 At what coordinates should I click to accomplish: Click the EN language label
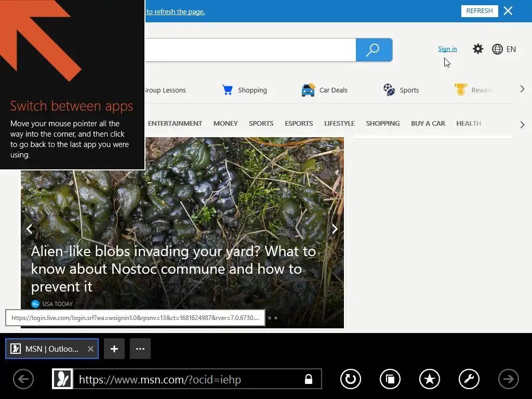tap(511, 49)
